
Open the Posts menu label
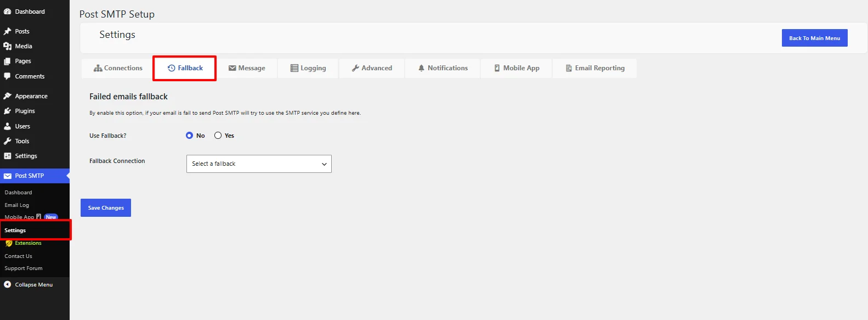pyautogui.click(x=22, y=31)
